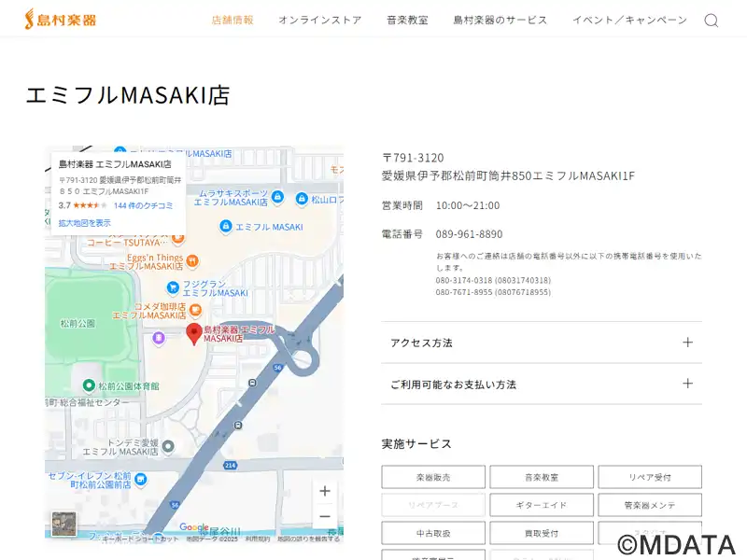This screenshot has width=747, height=560.
Task: Click the フジグラン shopping cart pin
Action: coord(173,287)
